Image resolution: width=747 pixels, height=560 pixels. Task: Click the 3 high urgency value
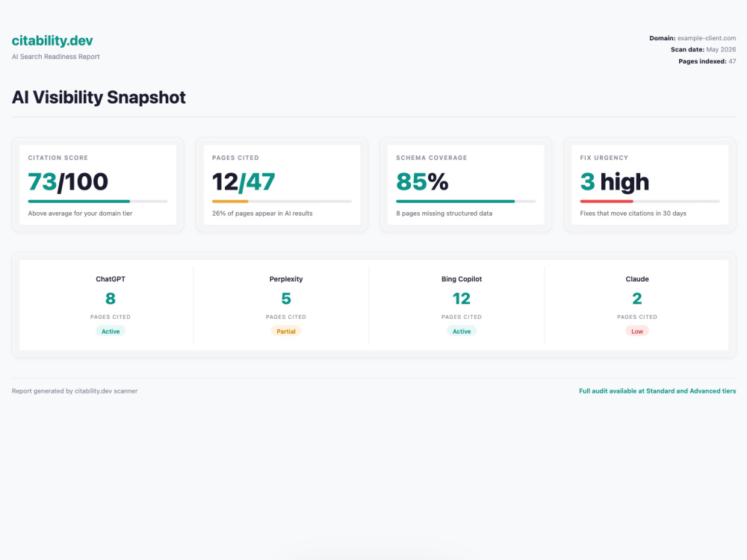click(x=615, y=182)
